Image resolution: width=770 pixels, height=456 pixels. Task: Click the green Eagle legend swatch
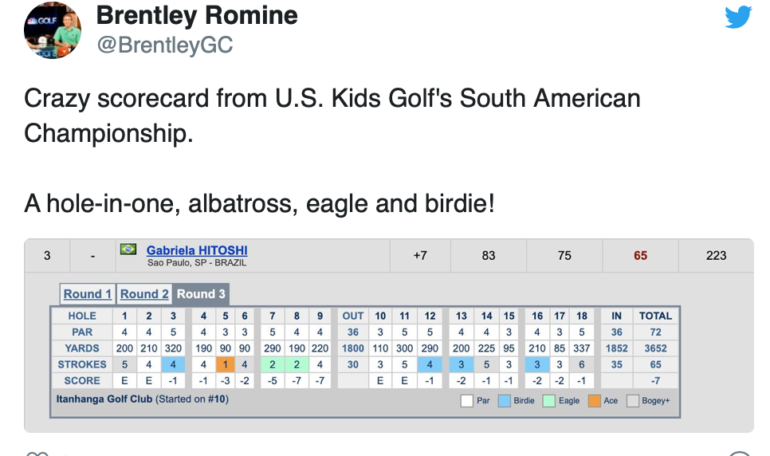(x=549, y=401)
